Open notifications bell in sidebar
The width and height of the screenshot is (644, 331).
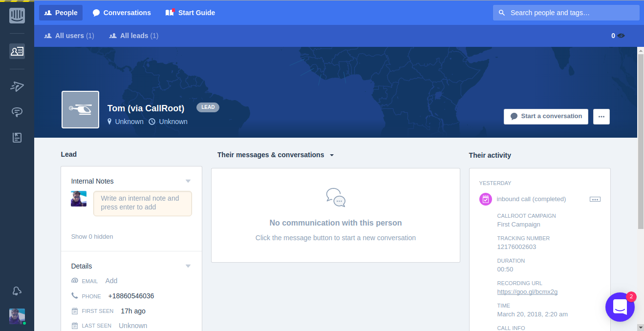coord(17,291)
